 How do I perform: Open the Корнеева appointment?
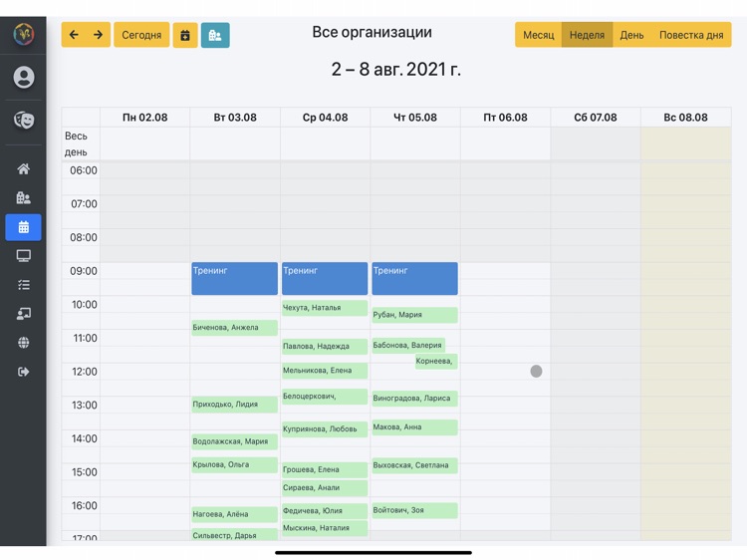pos(436,362)
